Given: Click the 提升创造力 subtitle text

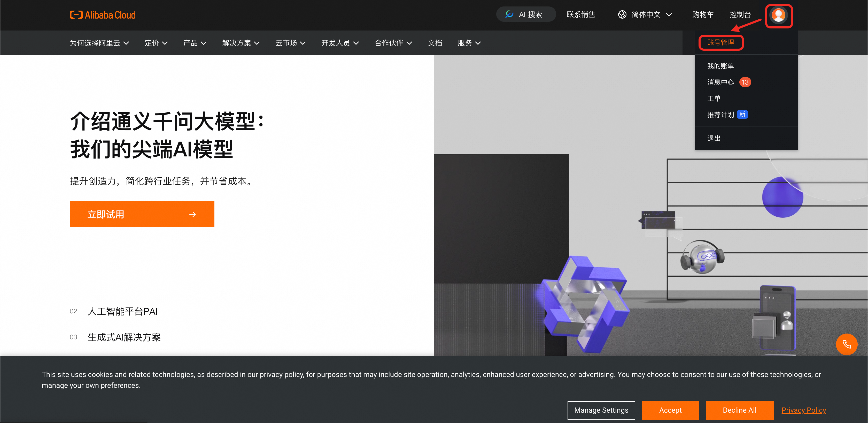Looking at the screenshot, I should [x=162, y=181].
